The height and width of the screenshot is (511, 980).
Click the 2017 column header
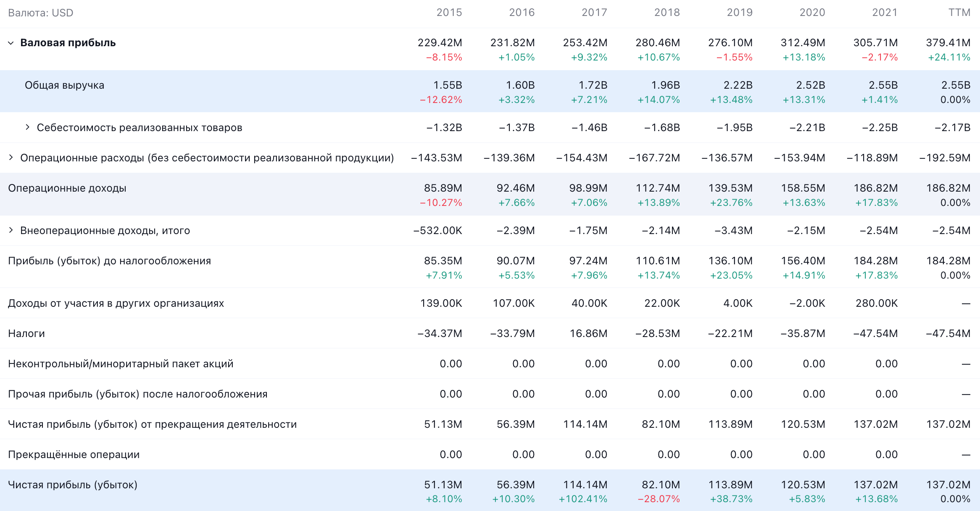(x=595, y=13)
